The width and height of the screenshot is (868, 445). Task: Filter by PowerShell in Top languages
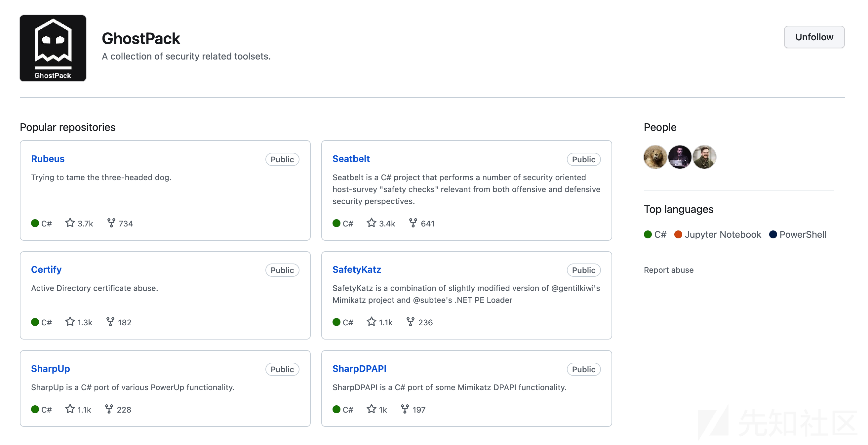click(x=798, y=234)
